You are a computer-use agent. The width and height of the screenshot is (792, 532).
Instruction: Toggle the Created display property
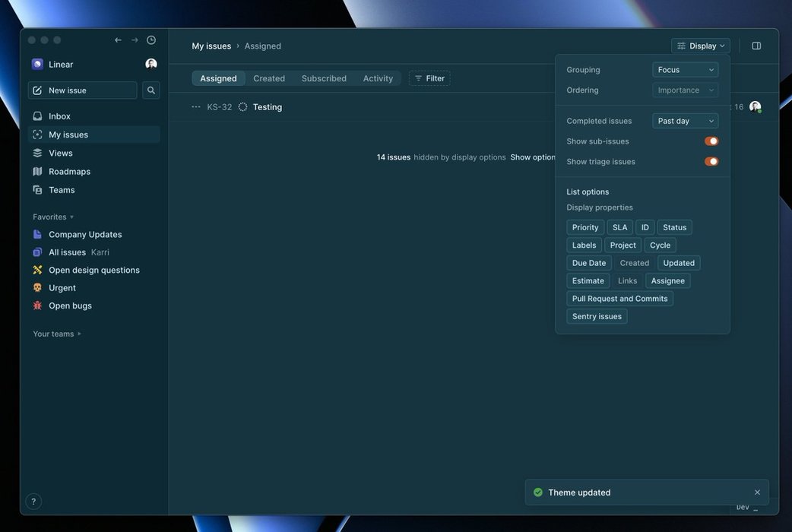pyautogui.click(x=635, y=263)
